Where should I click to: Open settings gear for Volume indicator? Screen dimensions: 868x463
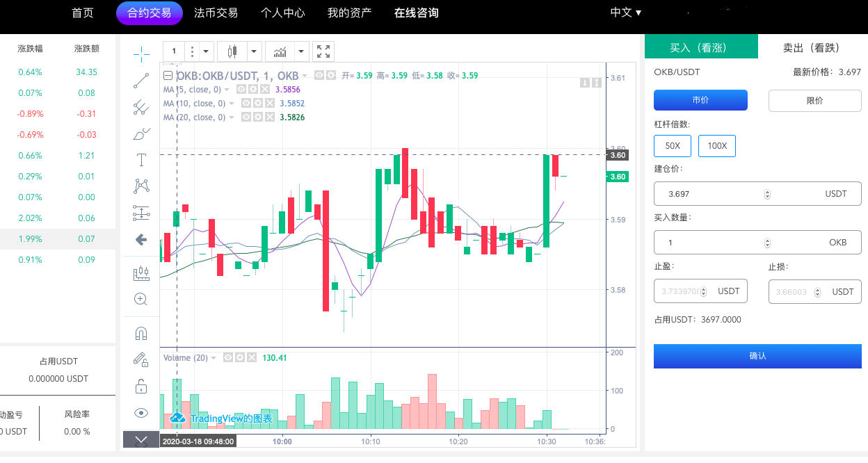click(240, 357)
